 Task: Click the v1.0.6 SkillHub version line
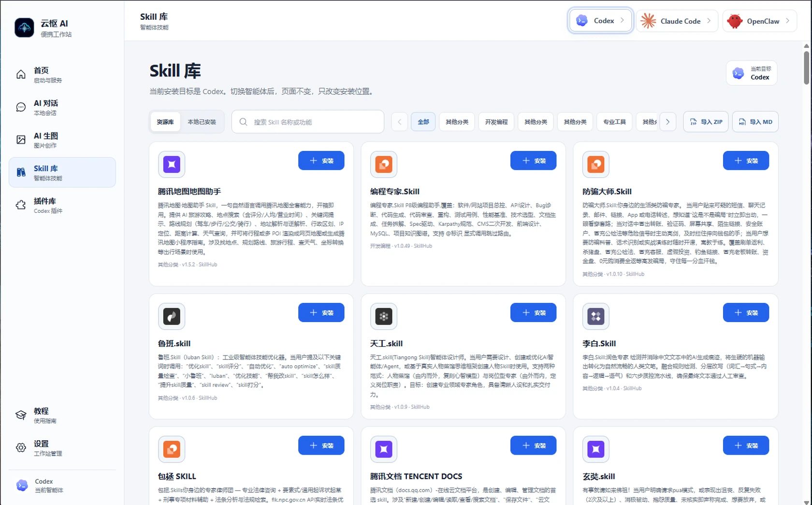point(188,398)
